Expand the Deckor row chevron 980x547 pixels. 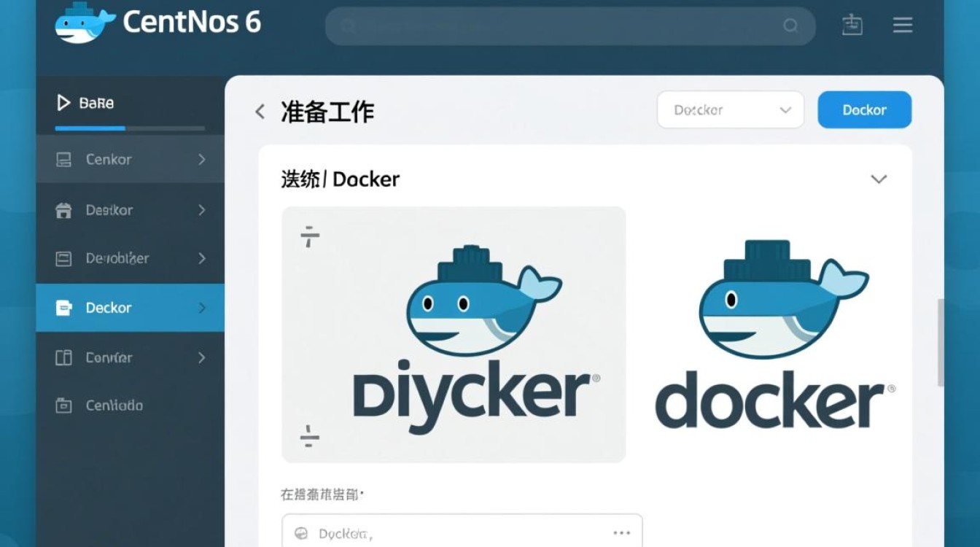202,308
